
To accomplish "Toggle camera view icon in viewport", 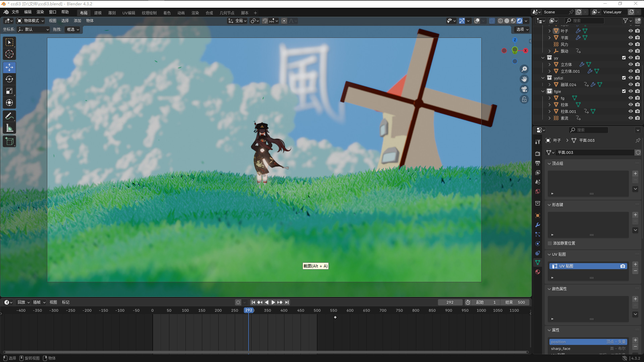I will coord(524,89).
